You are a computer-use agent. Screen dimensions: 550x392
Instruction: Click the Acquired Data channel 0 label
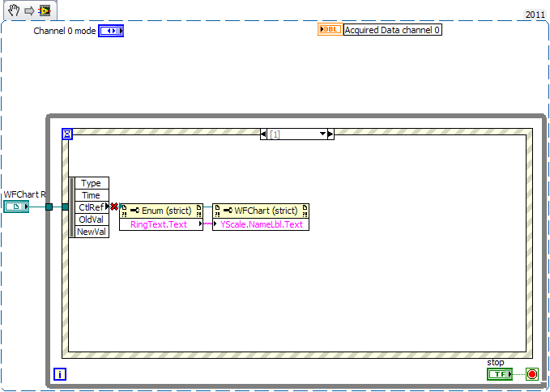click(393, 30)
